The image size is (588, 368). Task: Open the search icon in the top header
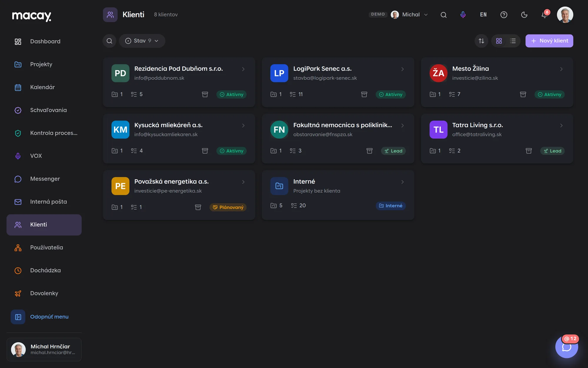pyautogui.click(x=444, y=15)
